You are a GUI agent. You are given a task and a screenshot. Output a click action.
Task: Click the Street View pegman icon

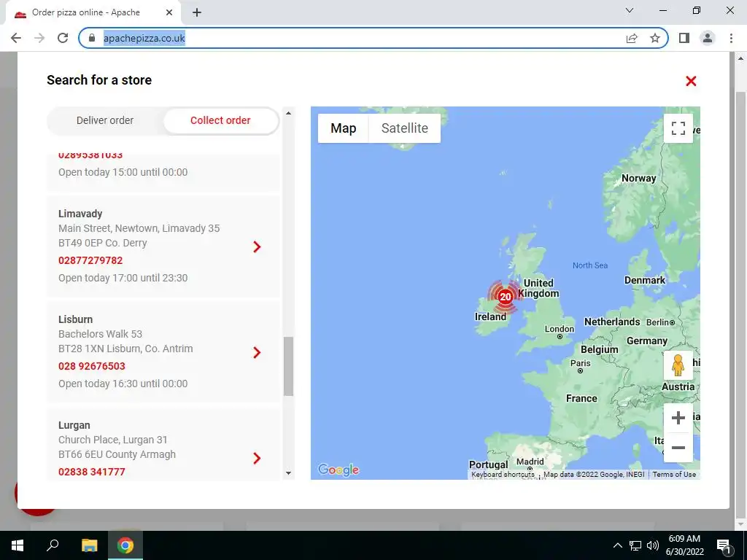pyautogui.click(x=678, y=365)
